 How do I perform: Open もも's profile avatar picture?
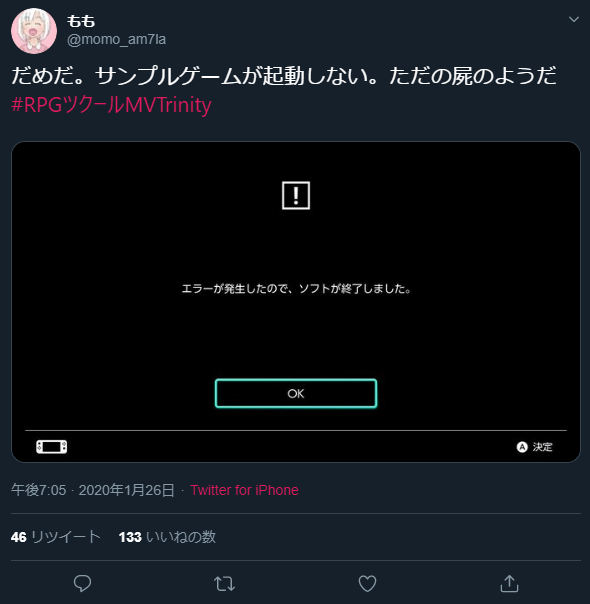click(x=34, y=31)
